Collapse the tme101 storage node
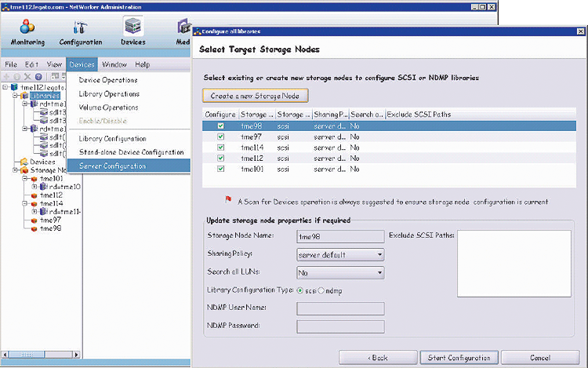The image size is (588, 368). click(x=25, y=179)
